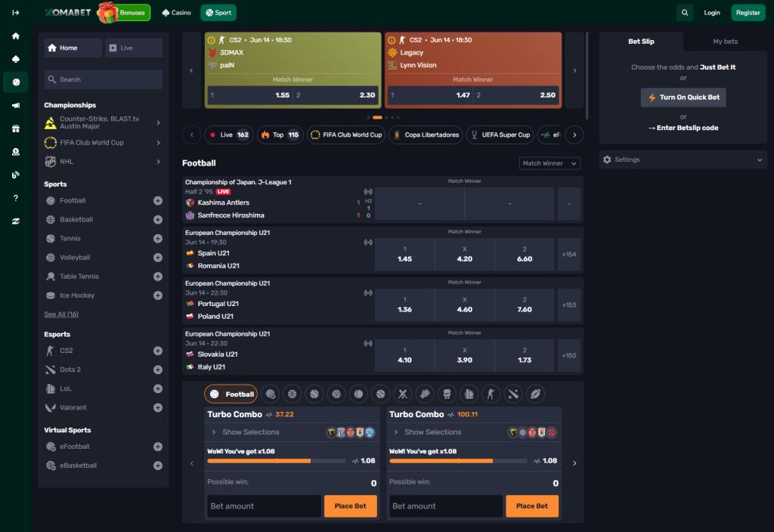The image size is (774, 532).
Task: Open promotions megaphone icon in left rail
Action: [x=16, y=105]
